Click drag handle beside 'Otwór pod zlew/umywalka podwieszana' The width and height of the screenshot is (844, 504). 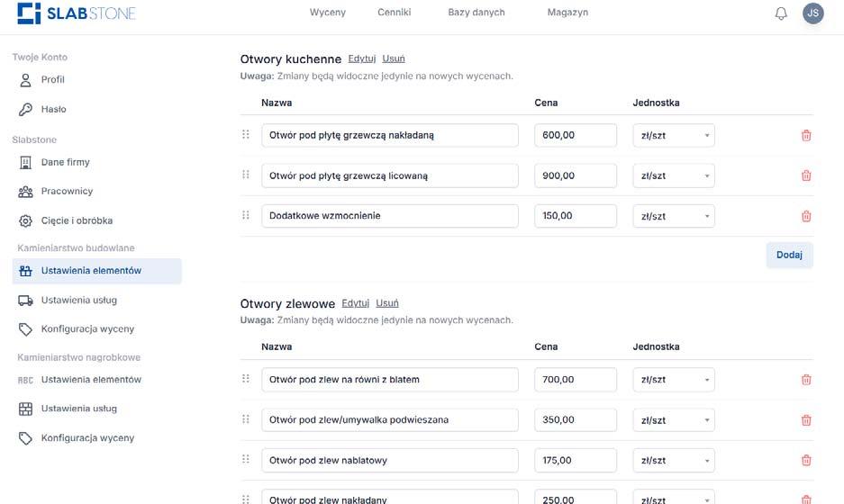point(246,419)
